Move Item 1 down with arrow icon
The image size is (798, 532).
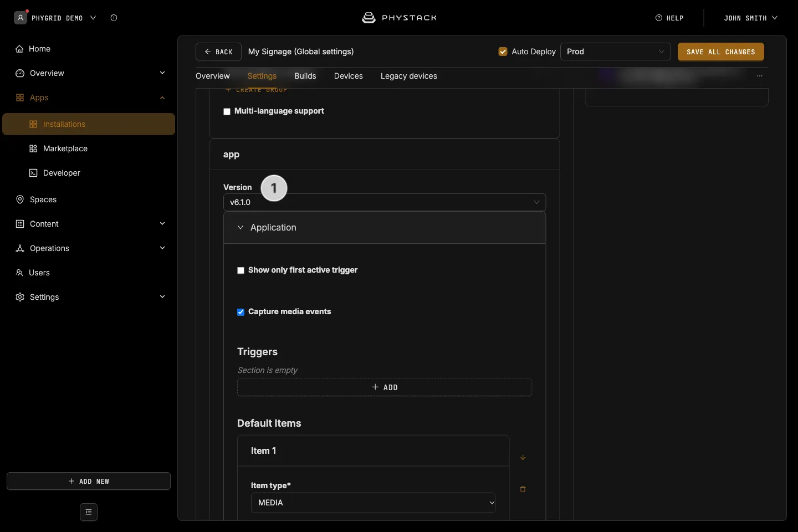pyautogui.click(x=523, y=458)
